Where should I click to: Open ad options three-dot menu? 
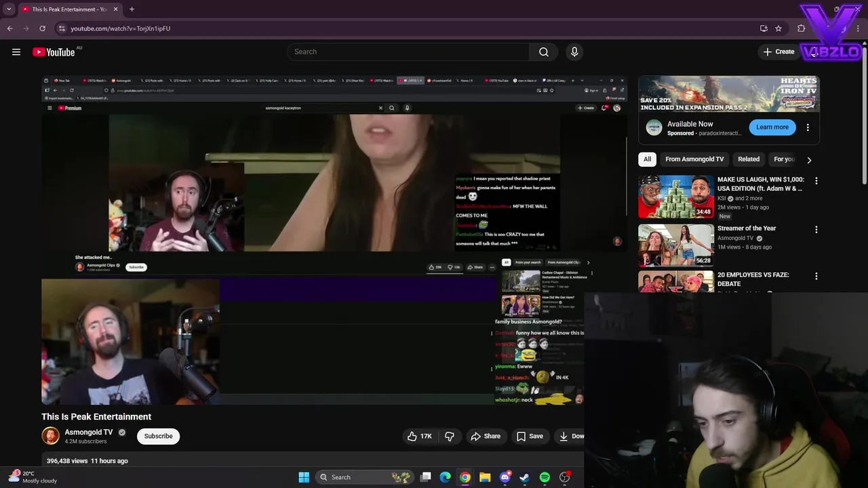coord(808,127)
